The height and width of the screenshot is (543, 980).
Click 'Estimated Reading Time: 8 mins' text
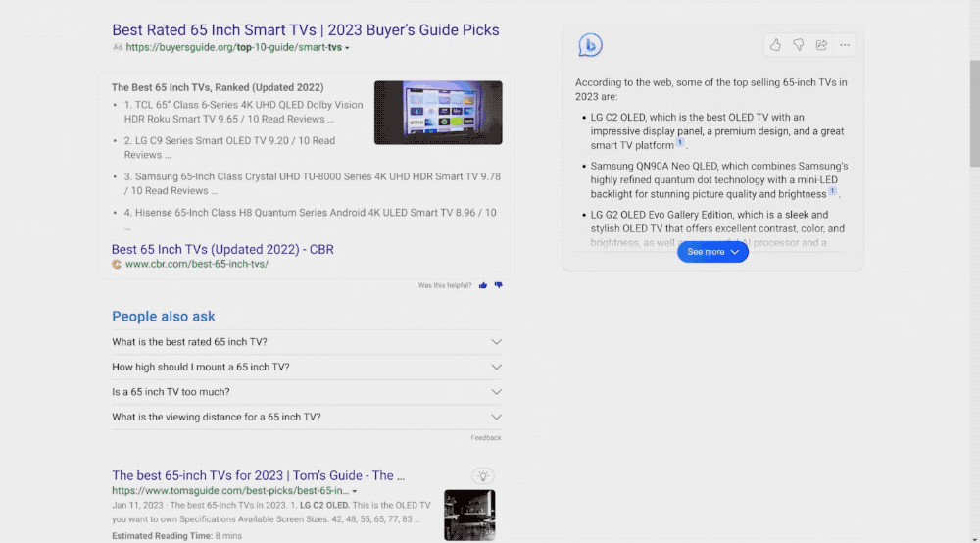coord(176,536)
